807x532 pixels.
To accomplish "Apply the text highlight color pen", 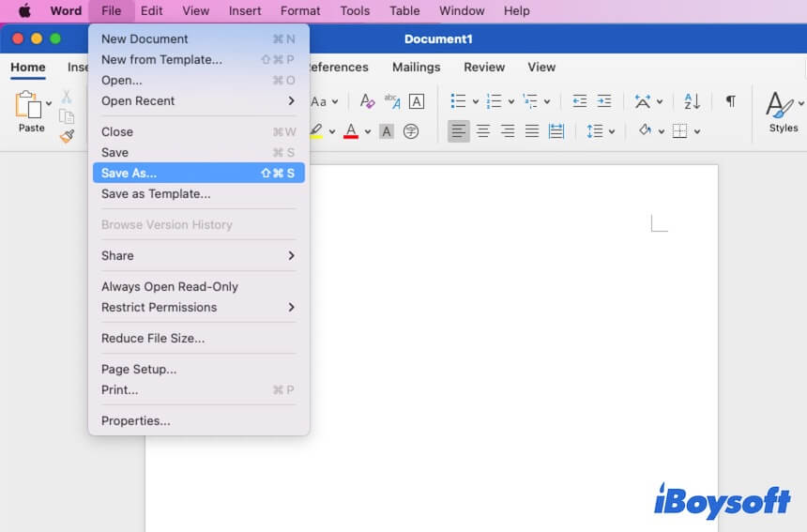I will click(316, 131).
